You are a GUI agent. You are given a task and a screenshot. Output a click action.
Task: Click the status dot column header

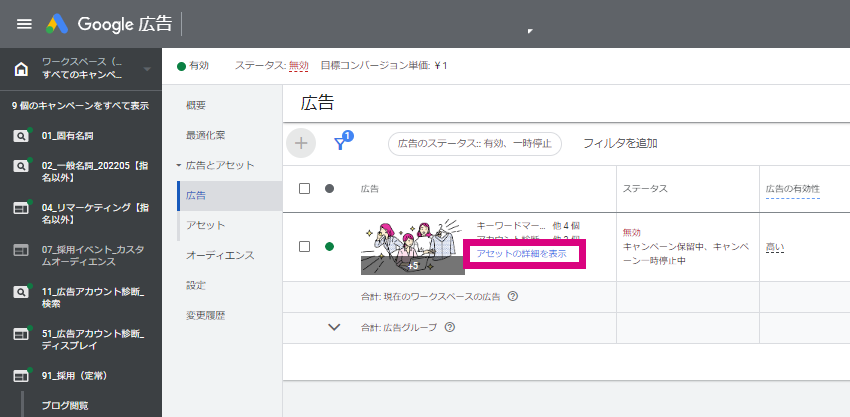pos(329,188)
